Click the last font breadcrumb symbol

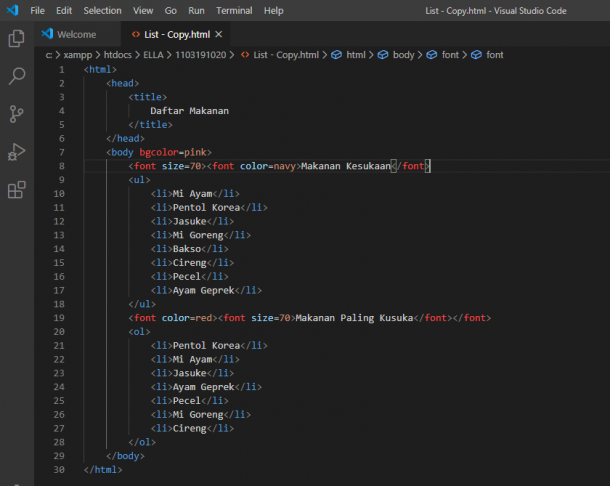pyautogui.click(x=494, y=55)
